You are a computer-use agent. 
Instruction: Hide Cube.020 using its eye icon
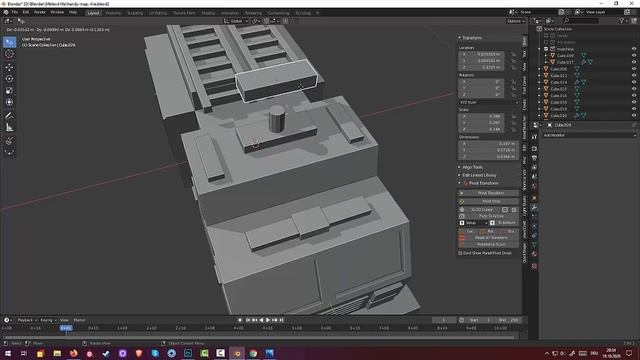click(633, 116)
